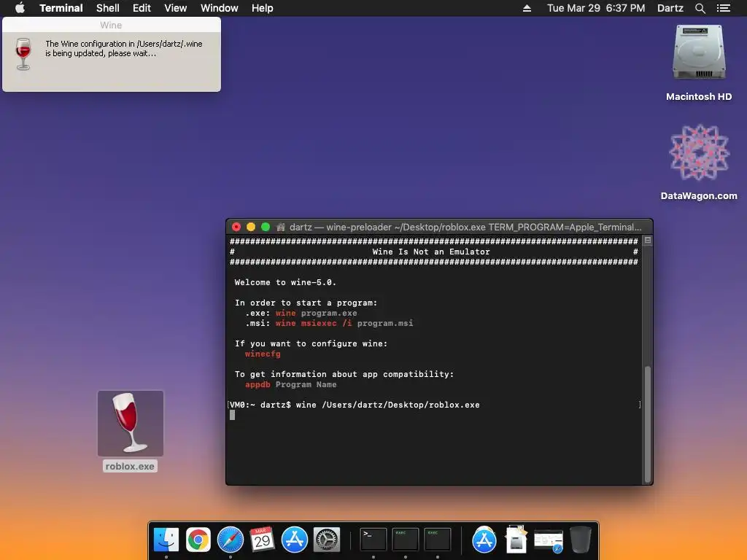
Task: Open Calendar showing 29 in Dock
Action: coord(262,540)
